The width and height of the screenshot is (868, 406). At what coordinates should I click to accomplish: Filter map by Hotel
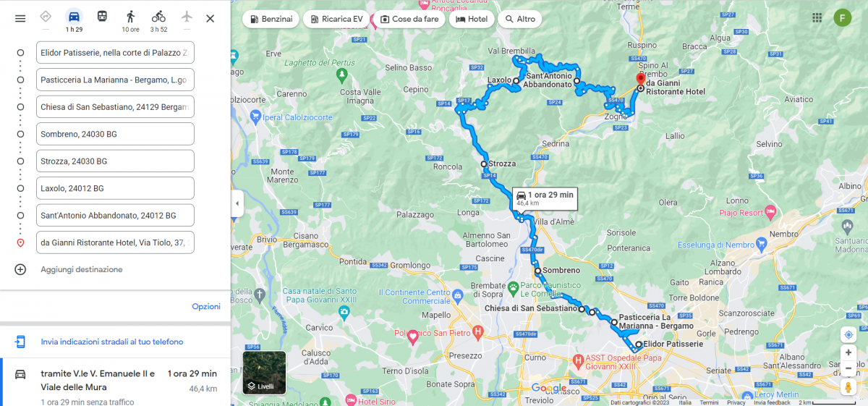tap(472, 19)
